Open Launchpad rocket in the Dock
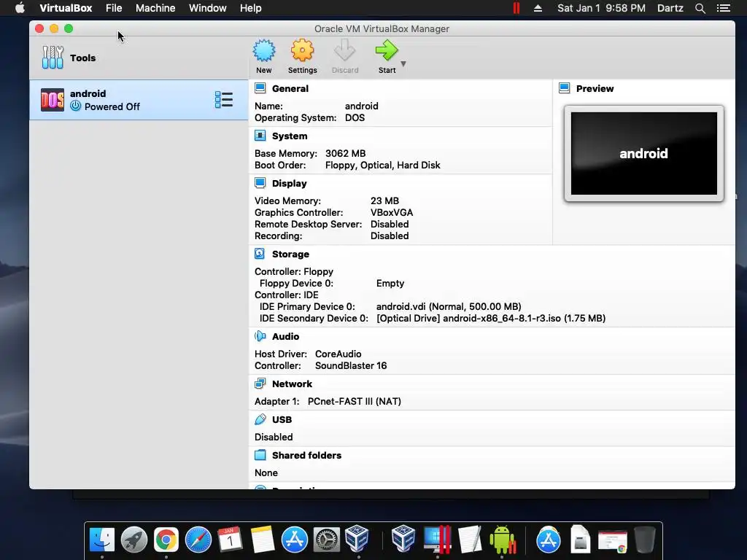This screenshot has width=747, height=560. pyautogui.click(x=134, y=540)
